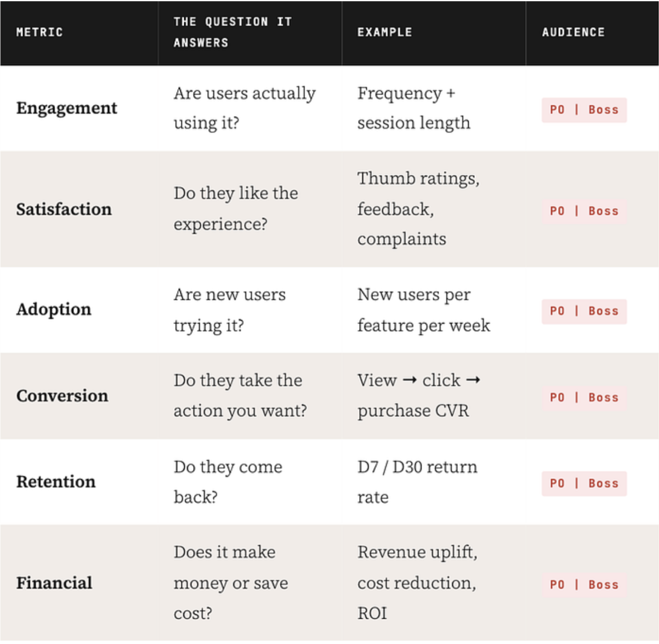
Task: Select 'Do they come back?' question text
Action: (228, 482)
